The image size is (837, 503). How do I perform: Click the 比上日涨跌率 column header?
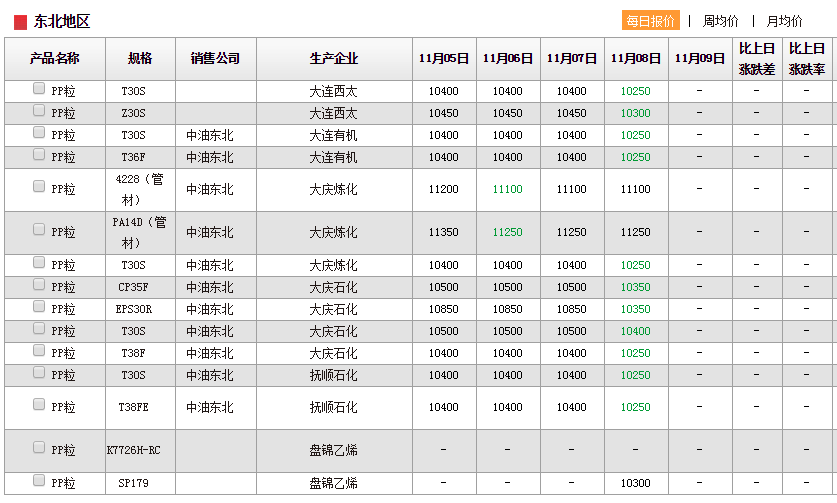tap(807, 59)
